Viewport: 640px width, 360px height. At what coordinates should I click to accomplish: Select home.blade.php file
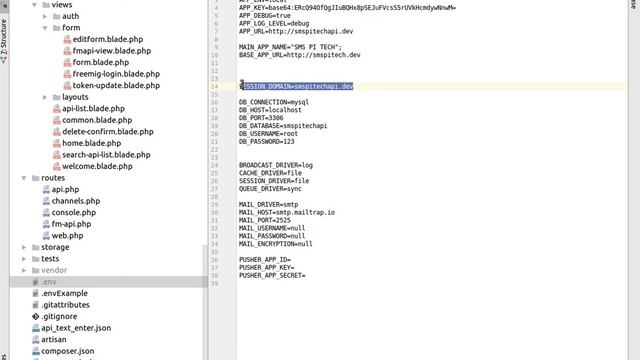coord(92,143)
